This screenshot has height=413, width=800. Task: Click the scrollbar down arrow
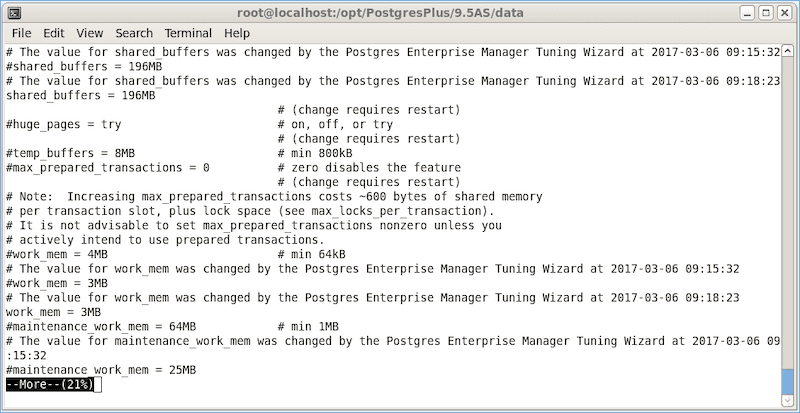(x=788, y=399)
